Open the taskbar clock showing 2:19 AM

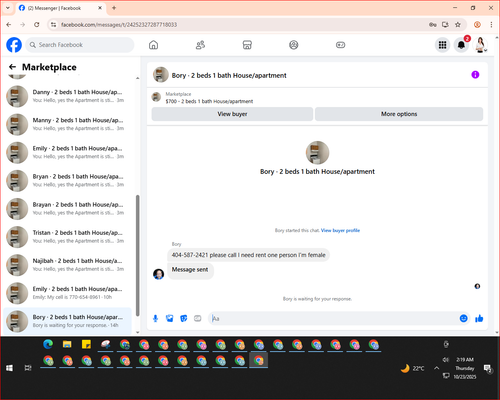pos(465,368)
